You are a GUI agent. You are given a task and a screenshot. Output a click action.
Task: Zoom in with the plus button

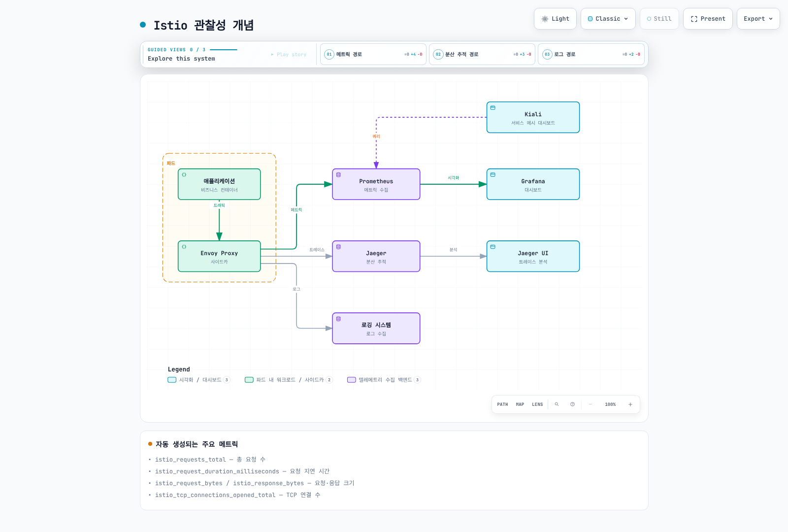pyautogui.click(x=630, y=404)
